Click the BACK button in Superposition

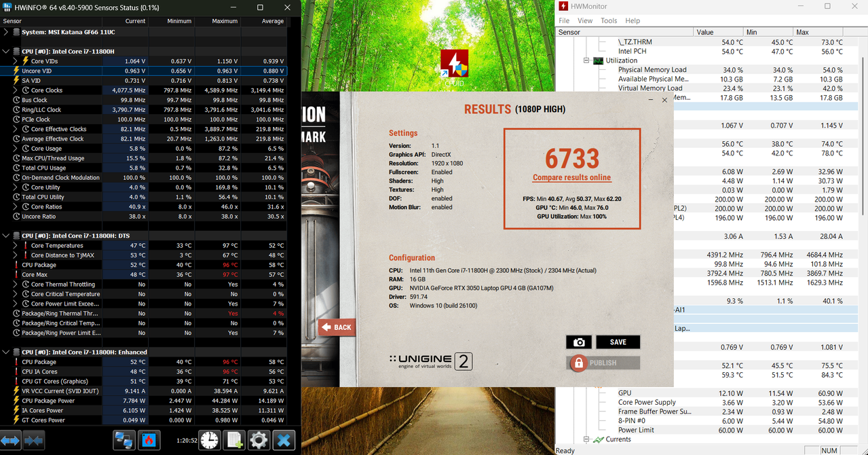337,327
